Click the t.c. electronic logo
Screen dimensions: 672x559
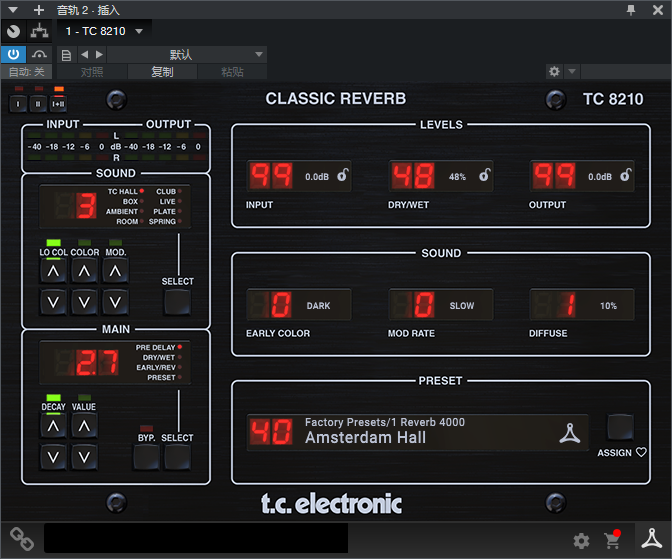(x=331, y=503)
